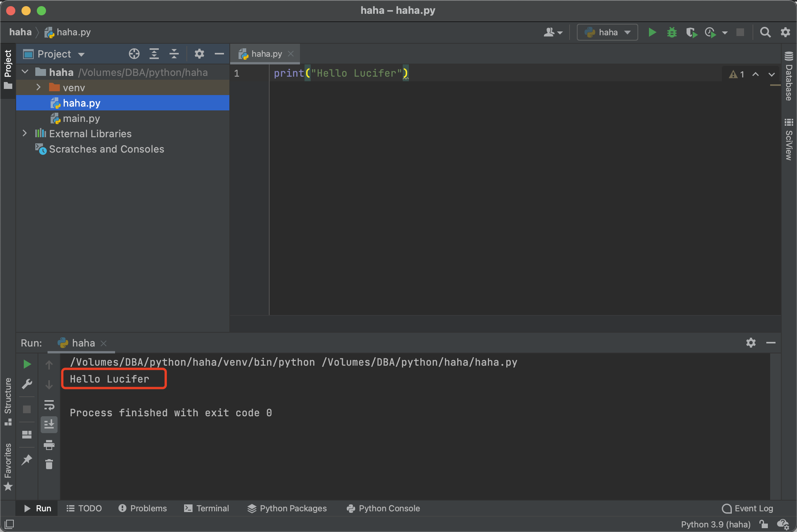Open the Code With Me user dropdown
This screenshot has height=532, width=797.
[553, 32]
